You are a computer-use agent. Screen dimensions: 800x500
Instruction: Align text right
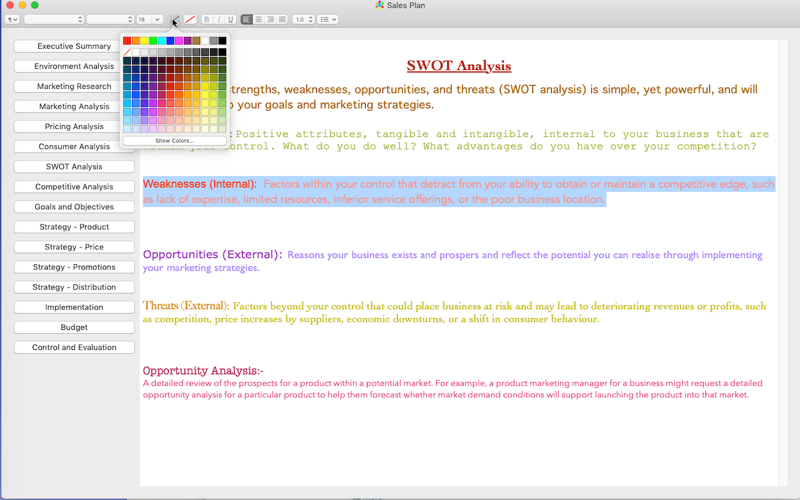(270, 19)
